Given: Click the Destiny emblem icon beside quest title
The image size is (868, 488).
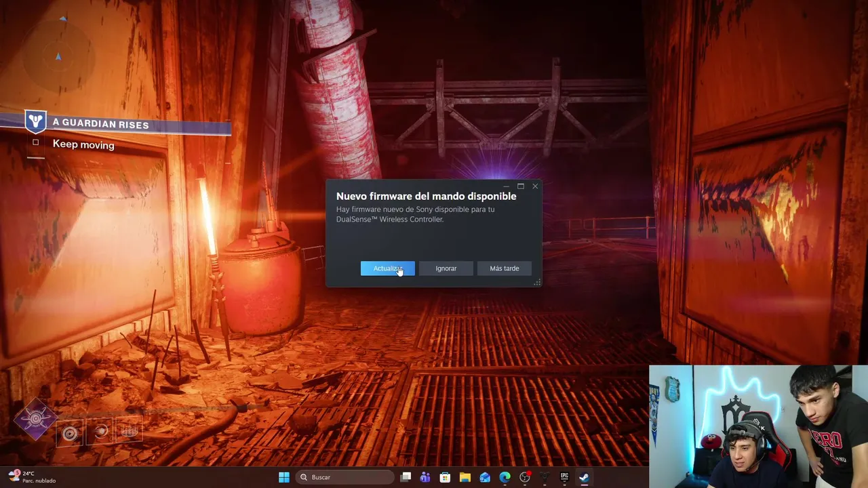Looking at the screenshot, I should [x=35, y=121].
